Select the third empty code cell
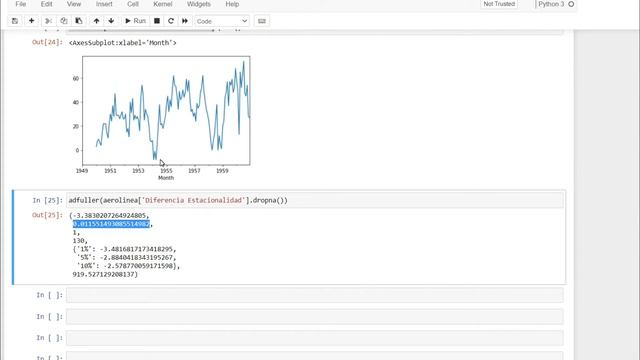The width and height of the screenshot is (640, 360). (x=315, y=338)
